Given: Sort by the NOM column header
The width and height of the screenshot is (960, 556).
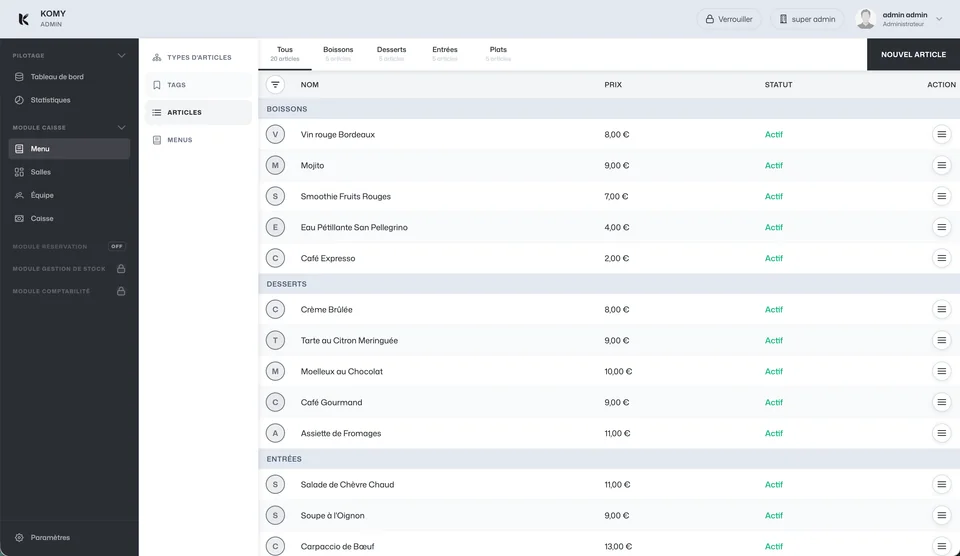Looking at the screenshot, I should click(309, 85).
